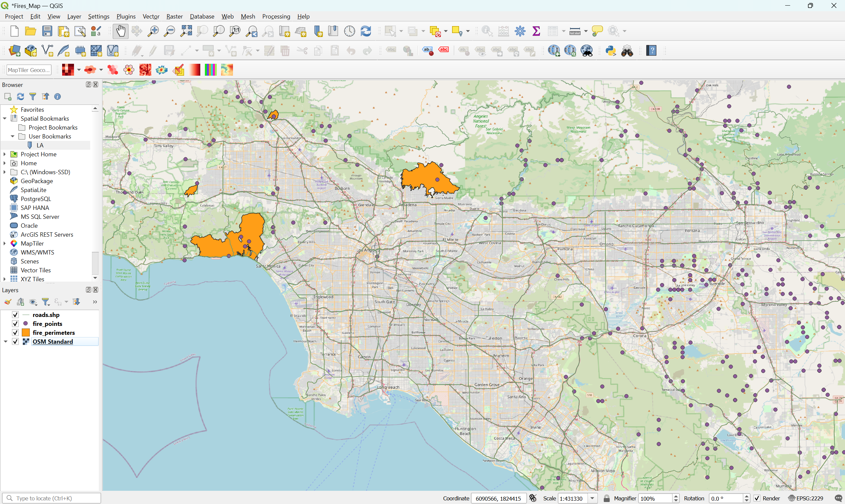
Task: Toggle visibility of OSM Standard layer
Action: pyautogui.click(x=15, y=342)
